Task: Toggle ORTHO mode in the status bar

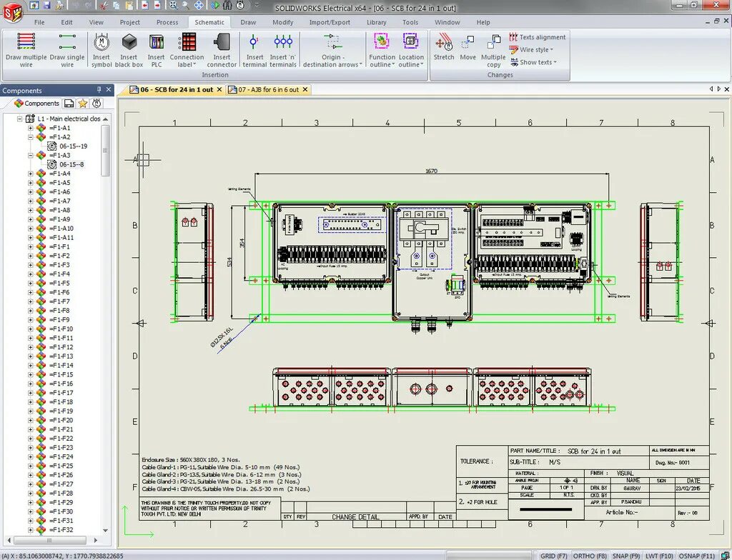Action: pyautogui.click(x=589, y=555)
